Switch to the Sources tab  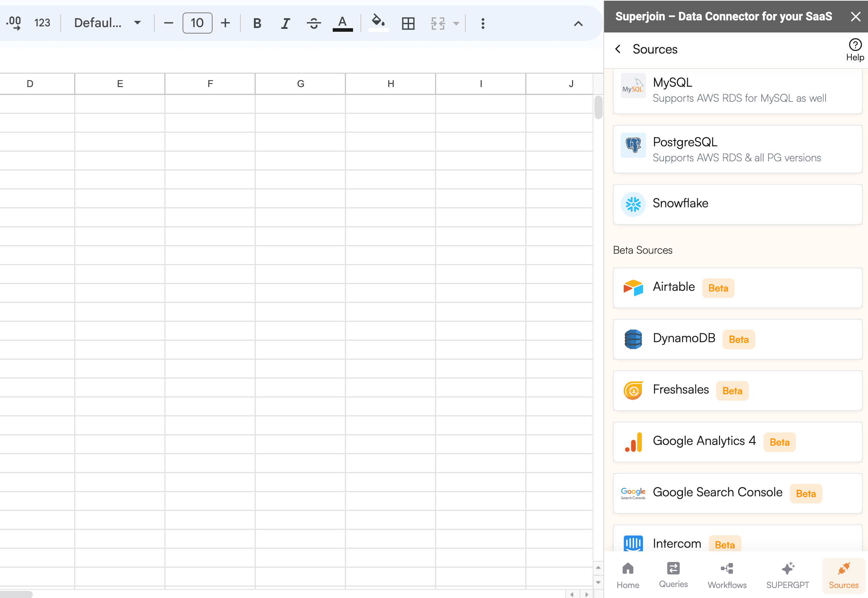pos(843,576)
